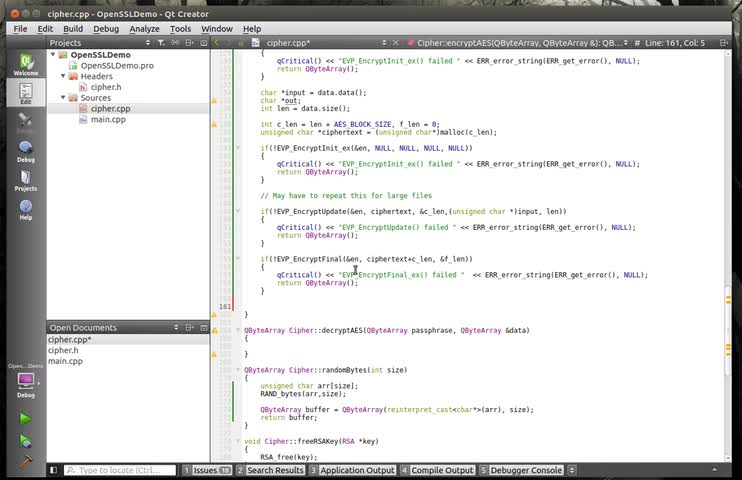Click warning icon beside char *out line
This screenshot has height=480, width=742.
click(x=214, y=101)
